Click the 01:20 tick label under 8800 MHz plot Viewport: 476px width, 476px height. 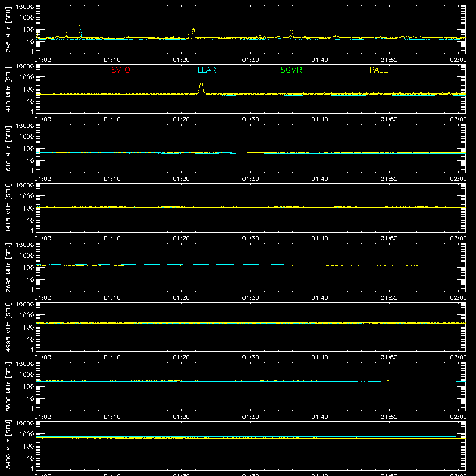click(x=181, y=417)
